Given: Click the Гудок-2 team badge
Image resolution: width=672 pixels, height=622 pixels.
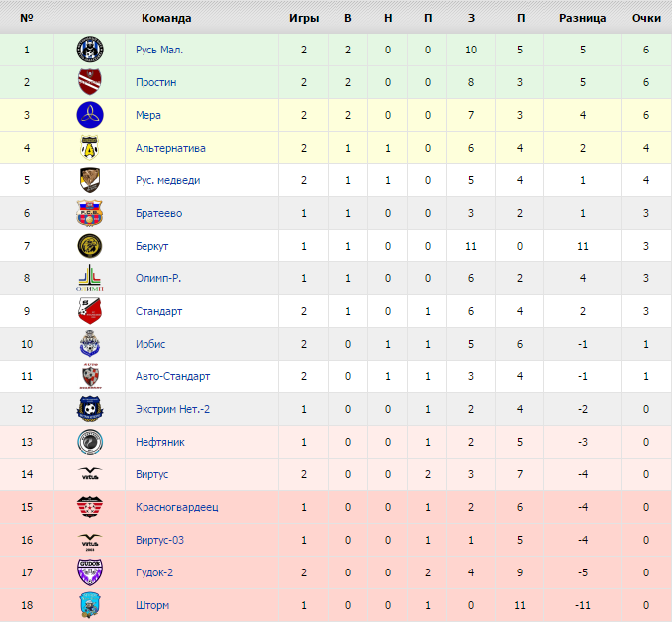Looking at the screenshot, I should pos(90,572).
